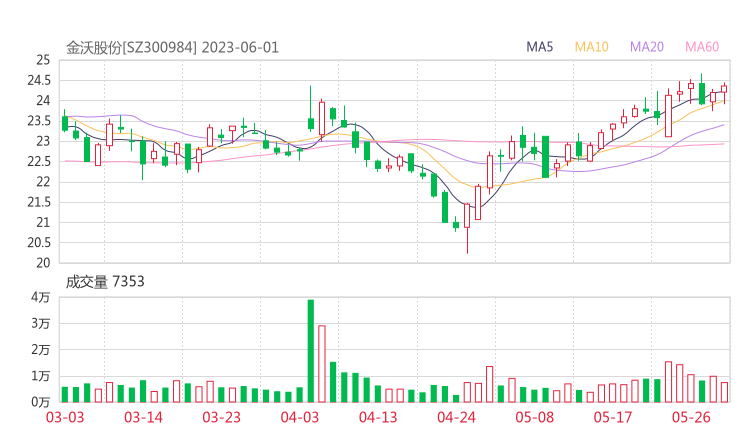Click the 0万 volume axis label
The height and width of the screenshot is (440, 740).
tap(41, 402)
